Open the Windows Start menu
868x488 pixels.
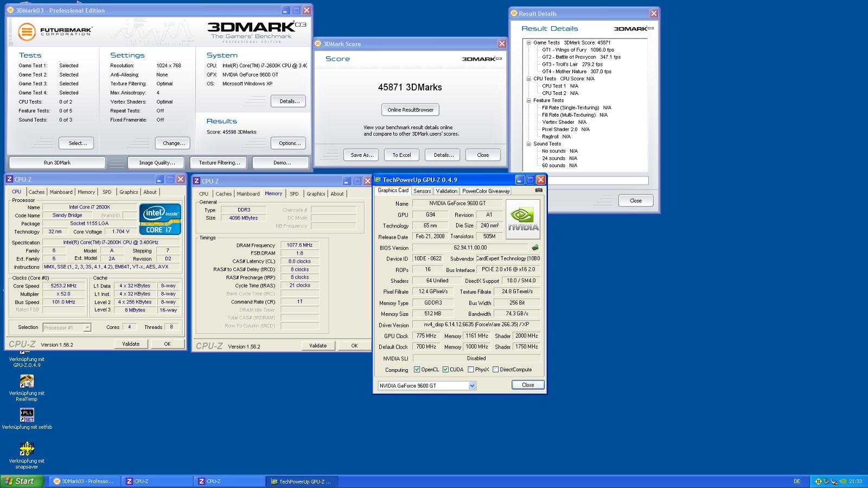pyautogui.click(x=22, y=481)
